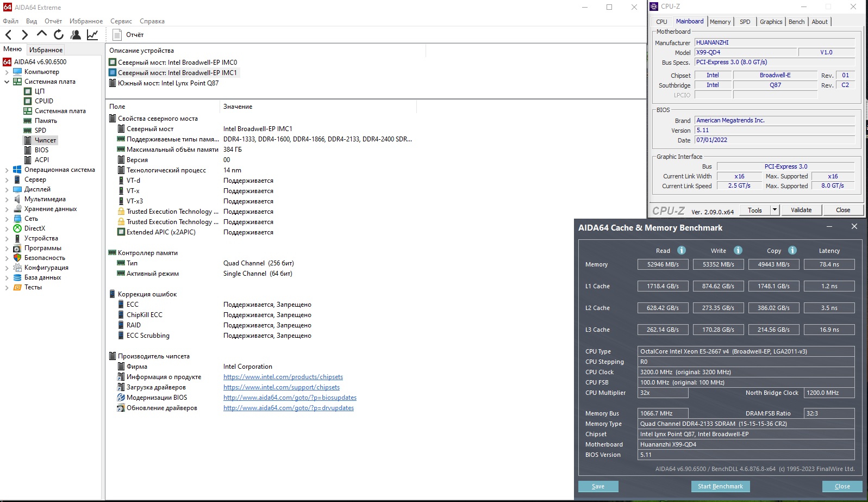Viewport: 868px width, 502px height.
Task: Click the Операционная система Windows icon
Action: click(x=17, y=170)
